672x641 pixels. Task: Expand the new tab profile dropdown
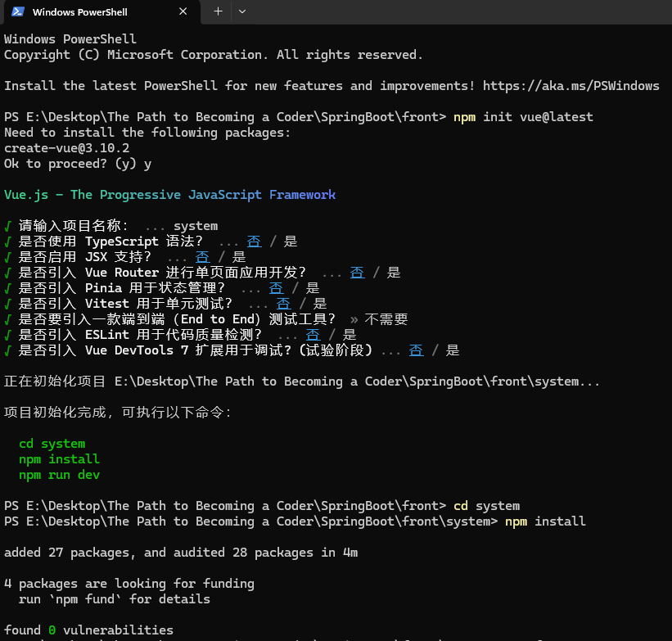coord(242,11)
